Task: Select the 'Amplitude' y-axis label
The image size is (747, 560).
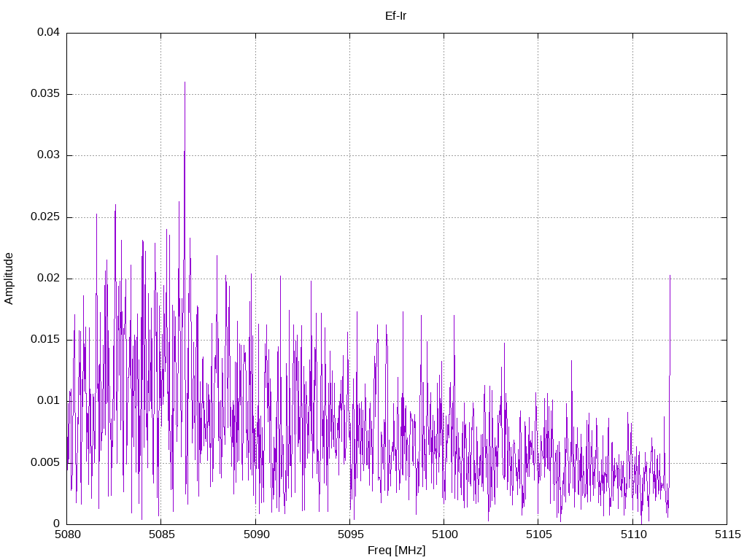Action: pyautogui.click(x=9, y=279)
